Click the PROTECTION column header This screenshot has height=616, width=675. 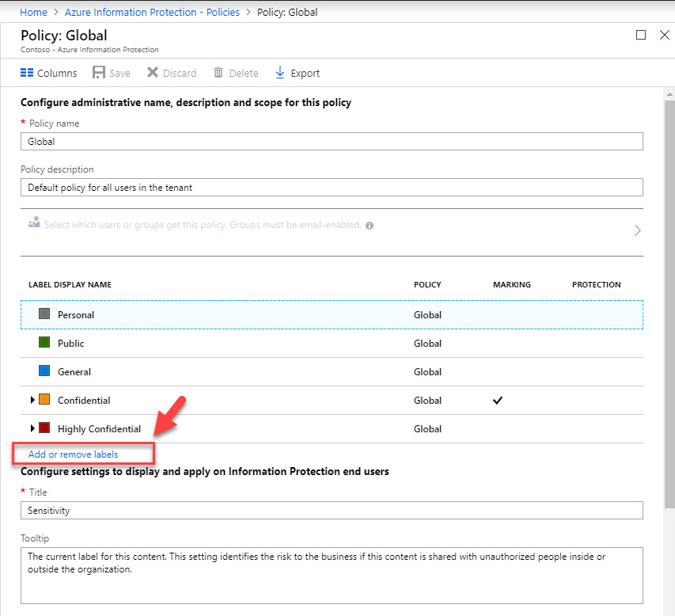596,285
